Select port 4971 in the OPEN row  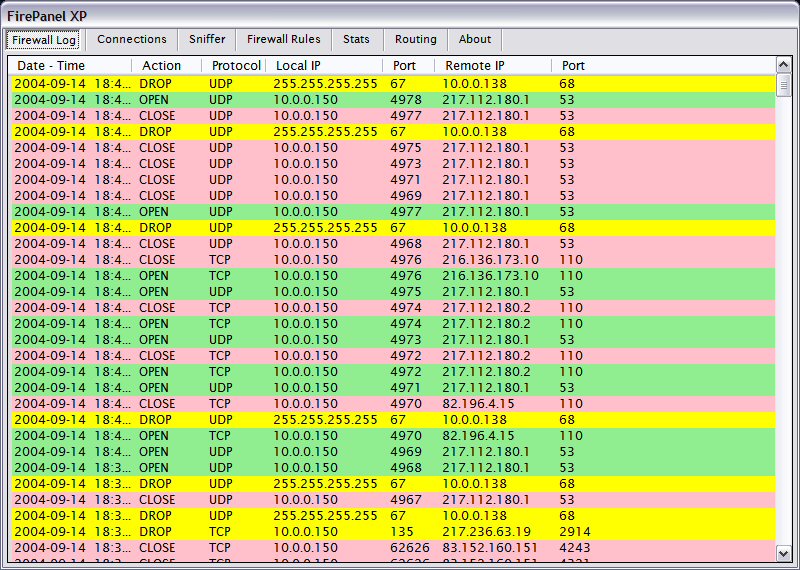[x=406, y=388]
